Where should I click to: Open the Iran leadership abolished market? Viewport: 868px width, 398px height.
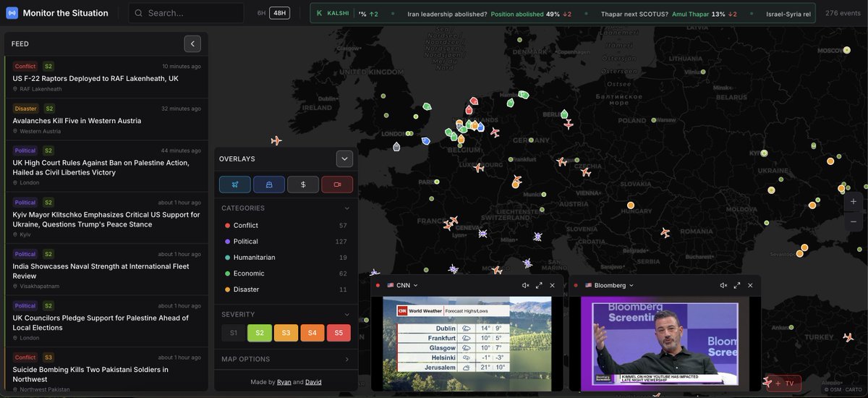click(489, 14)
